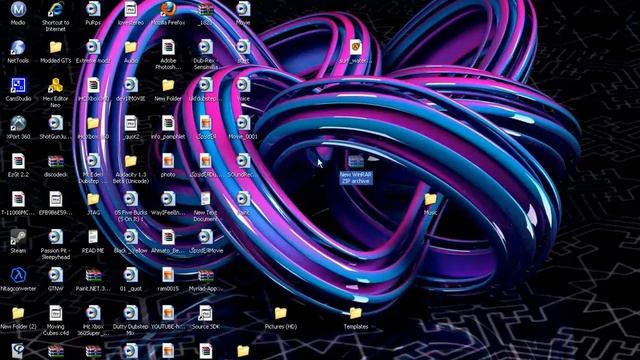Select the ukfdubstep... media file

tap(206, 85)
